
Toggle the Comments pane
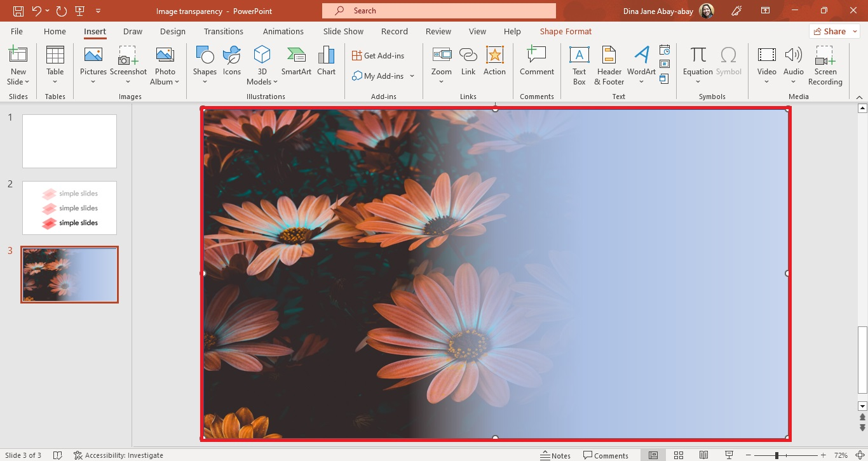pyautogui.click(x=606, y=455)
